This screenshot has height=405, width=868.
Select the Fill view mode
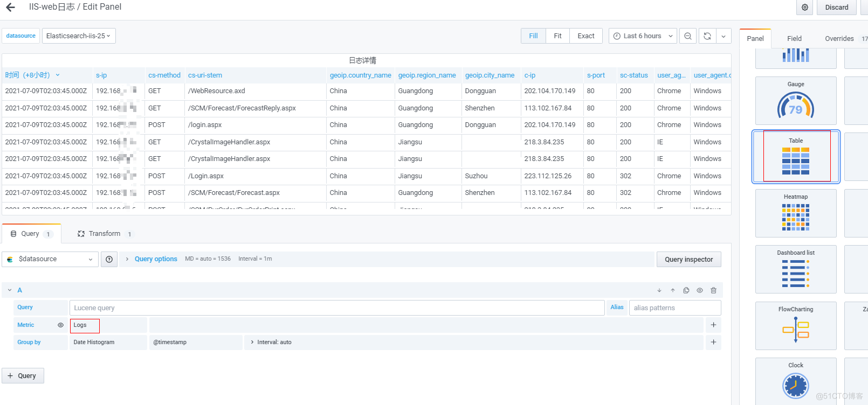pyautogui.click(x=533, y=36)
